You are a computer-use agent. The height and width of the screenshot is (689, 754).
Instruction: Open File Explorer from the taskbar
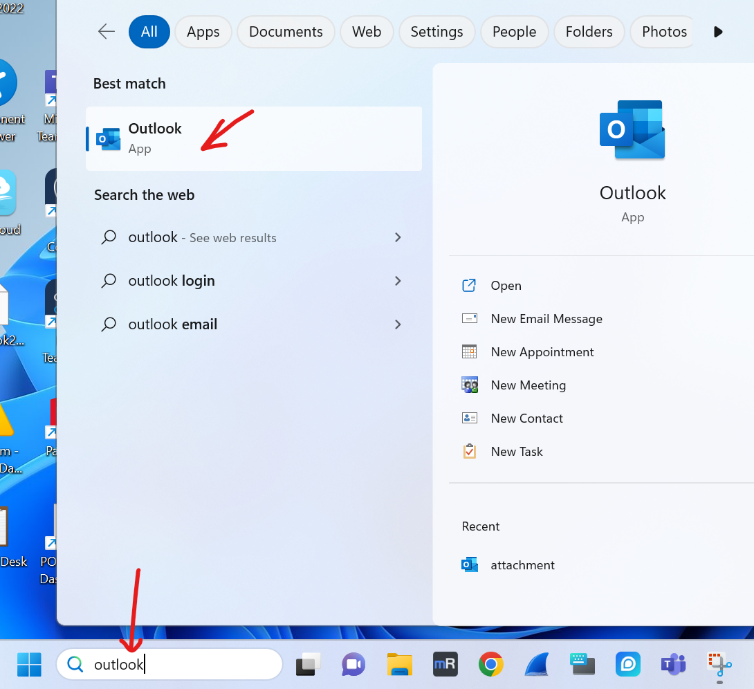pos(400,664)
